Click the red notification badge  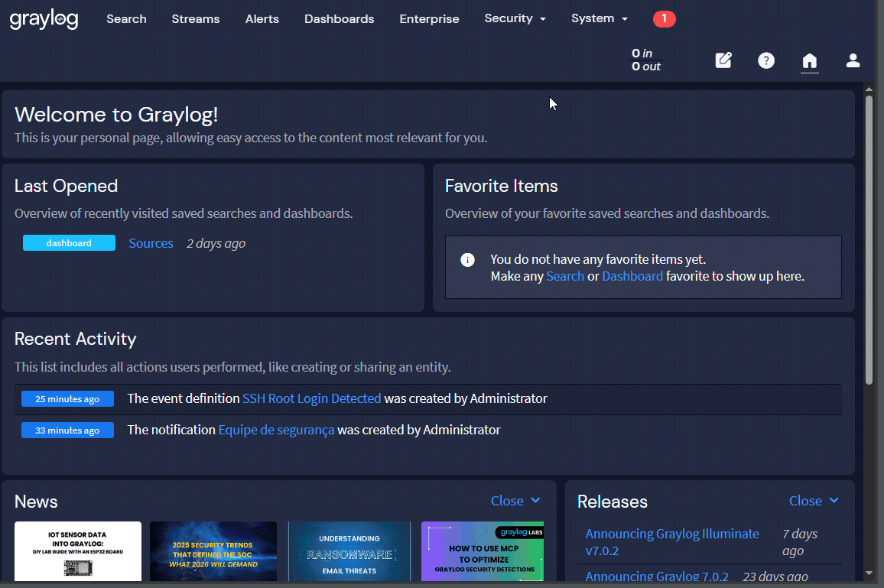pyautogui.click(x=664, y=19)
